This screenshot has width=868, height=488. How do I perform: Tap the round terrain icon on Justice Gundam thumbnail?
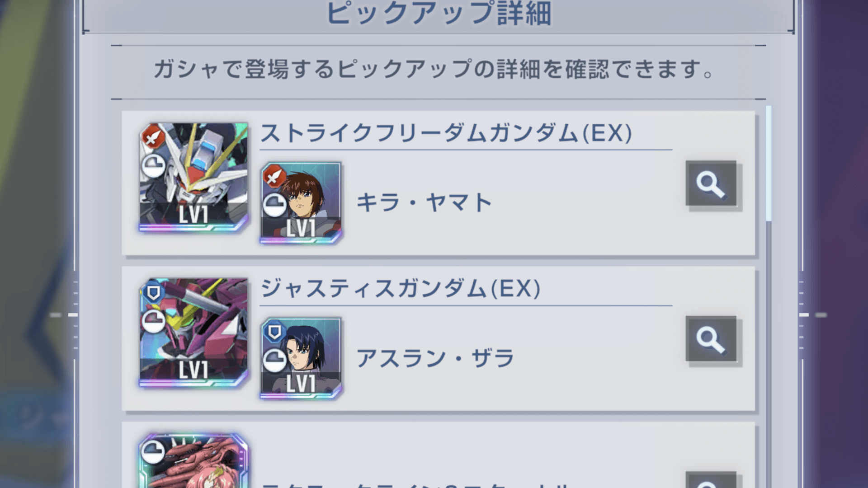[153, 321]
